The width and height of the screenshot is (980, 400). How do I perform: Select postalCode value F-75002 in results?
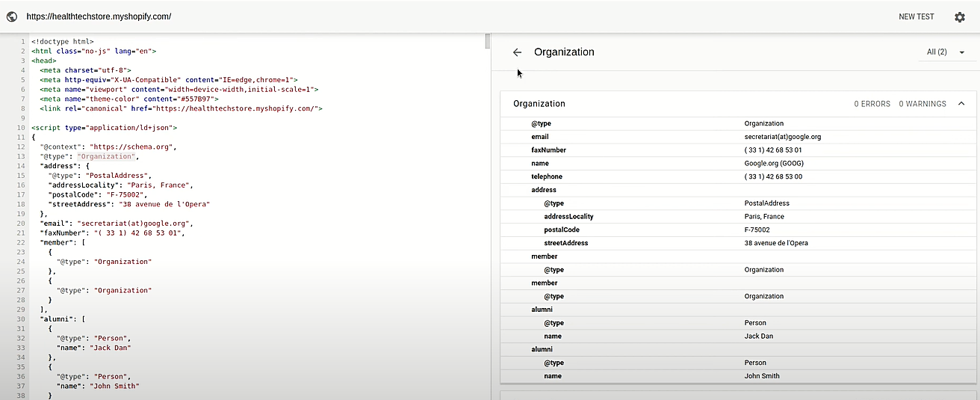[757, 230]
